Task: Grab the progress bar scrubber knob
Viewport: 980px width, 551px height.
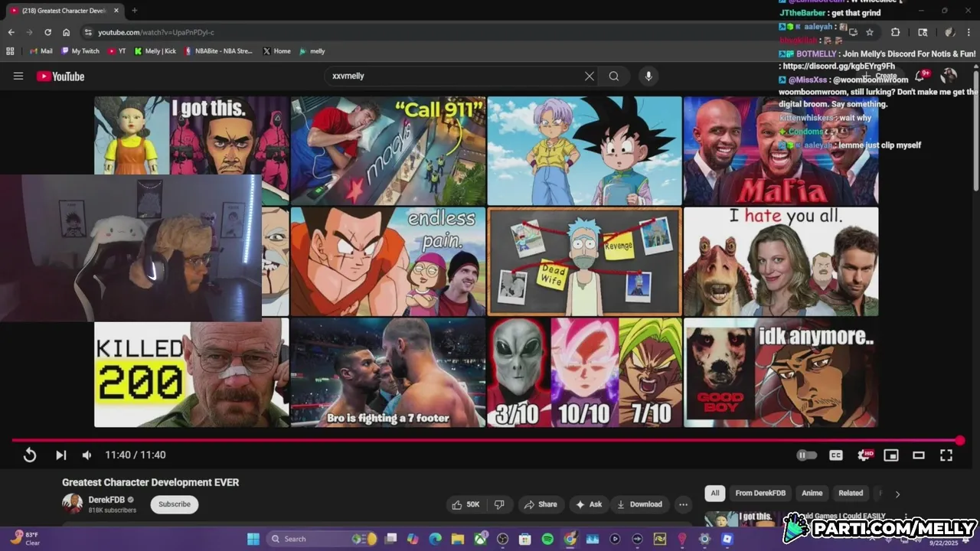Action: pyautogui.click(x=960, y=440)
